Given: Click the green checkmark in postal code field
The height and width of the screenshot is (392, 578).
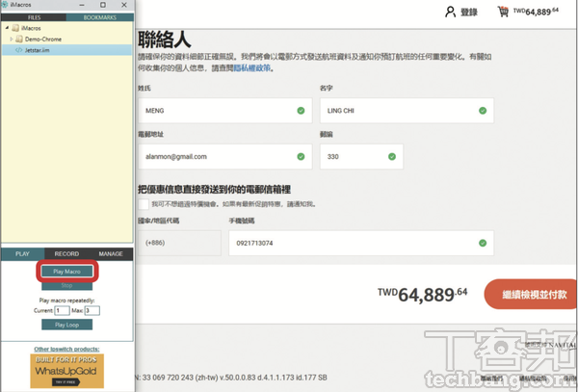Looking at the screenshot, I should (x=392, y=157).
